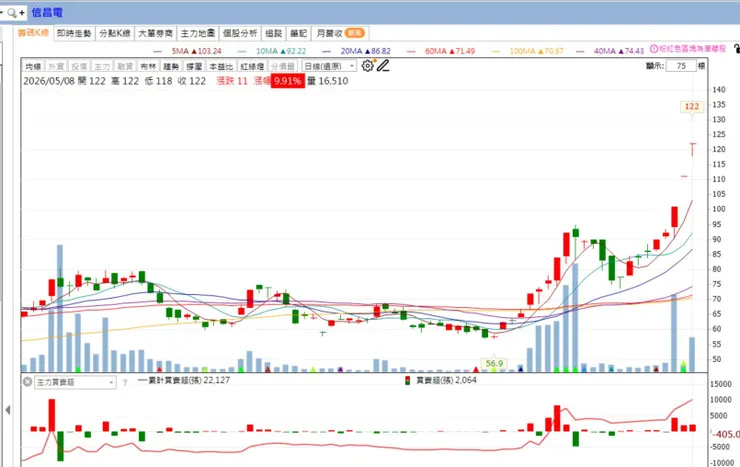Click the 40MA legend entry
Image resolution: width=740 pixels, height=467 pixels.
610,51
